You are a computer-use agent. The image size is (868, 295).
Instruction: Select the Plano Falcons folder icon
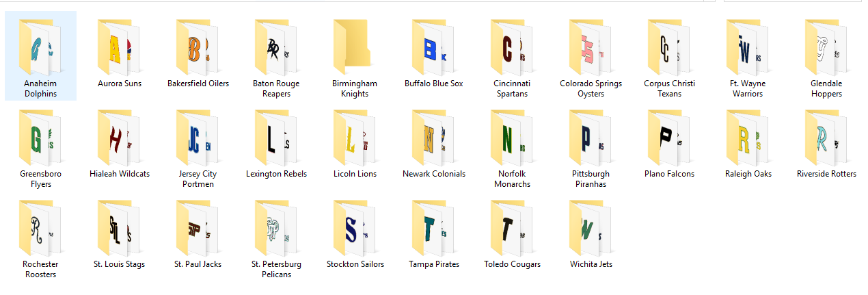click(x=669, y=138)
